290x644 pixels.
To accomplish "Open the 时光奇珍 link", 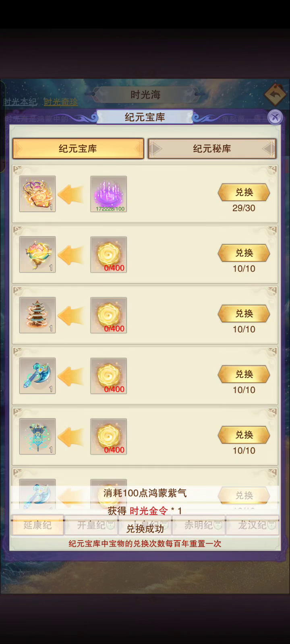I will pos(61,102).
